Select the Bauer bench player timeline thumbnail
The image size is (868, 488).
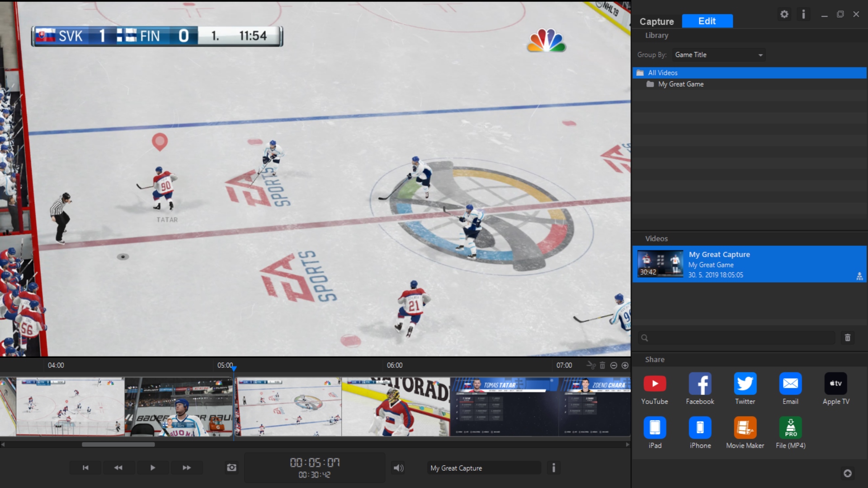coord(179,407)
